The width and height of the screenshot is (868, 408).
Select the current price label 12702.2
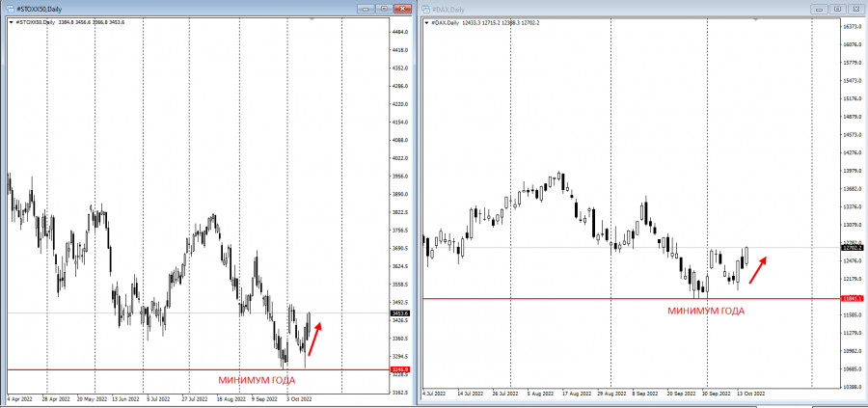point(852,248)
